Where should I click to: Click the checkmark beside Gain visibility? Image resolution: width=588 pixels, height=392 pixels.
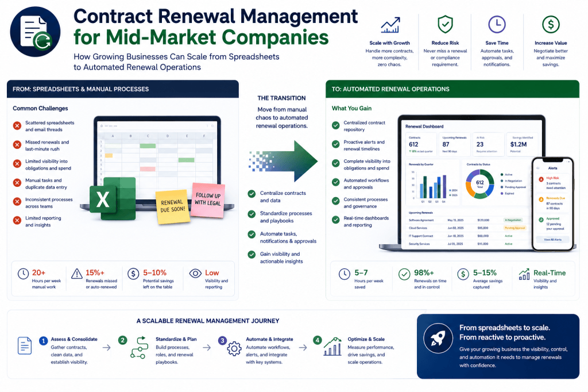[252, 255]
